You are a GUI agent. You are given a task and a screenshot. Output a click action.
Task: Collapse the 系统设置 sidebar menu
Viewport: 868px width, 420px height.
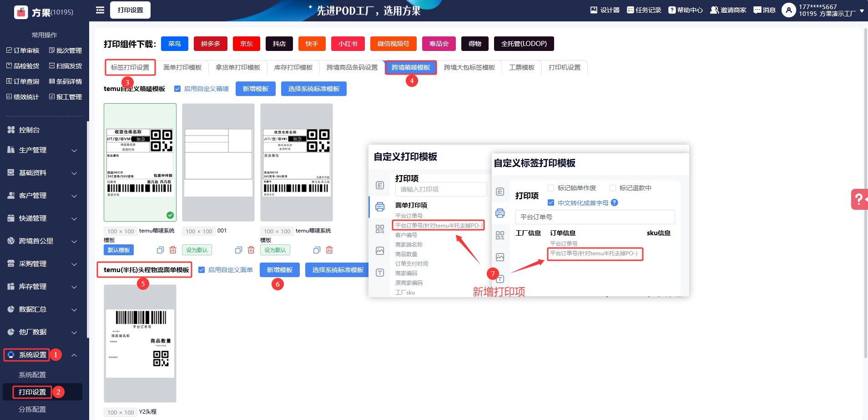pos(74,355)
